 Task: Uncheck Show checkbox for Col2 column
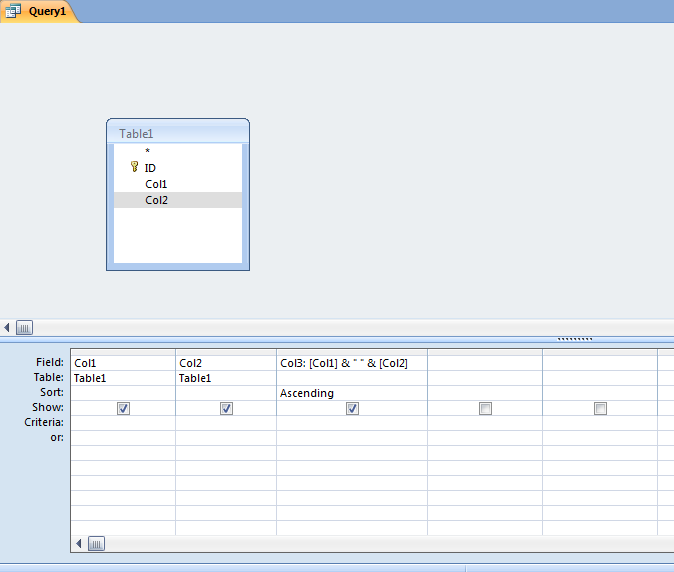pyautogui.click(x=227, y=408)
